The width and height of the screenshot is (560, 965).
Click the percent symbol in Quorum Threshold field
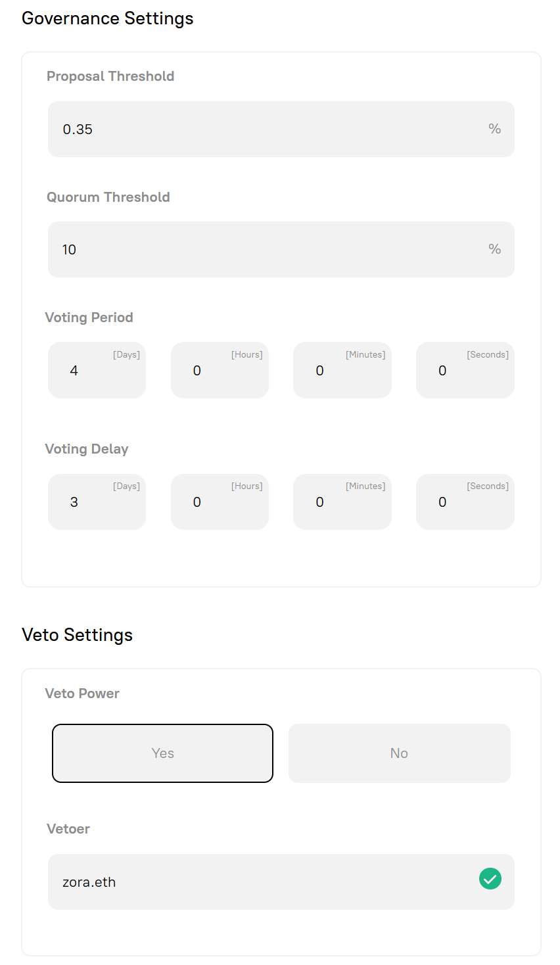click(494, 249)
